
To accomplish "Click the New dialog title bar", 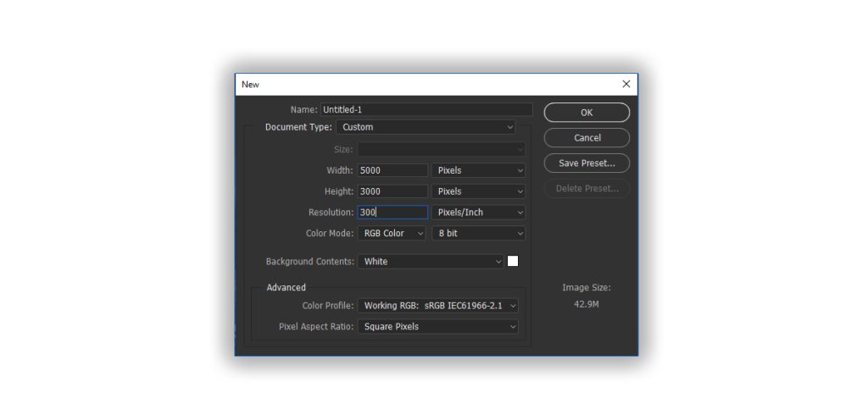I will pyautogui.click(x=424, y=84).
